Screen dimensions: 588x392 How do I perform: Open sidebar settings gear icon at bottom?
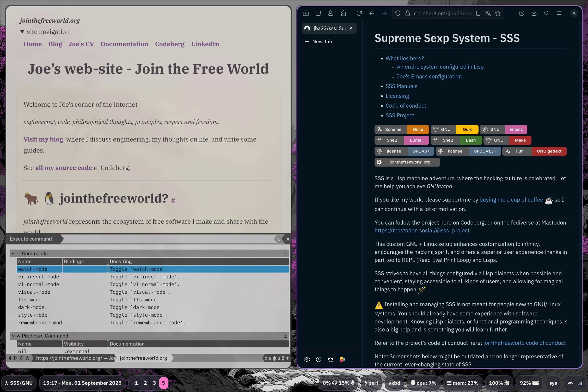pyautogui.click(x=307, y=359)
